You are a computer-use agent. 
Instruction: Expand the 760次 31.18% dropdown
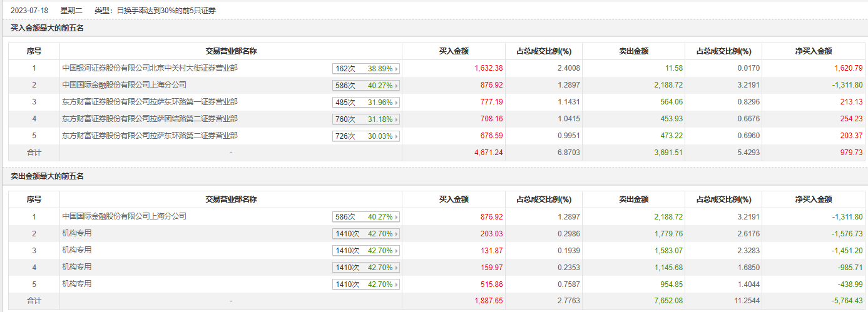pyautogui.click(x=366, y=119)
